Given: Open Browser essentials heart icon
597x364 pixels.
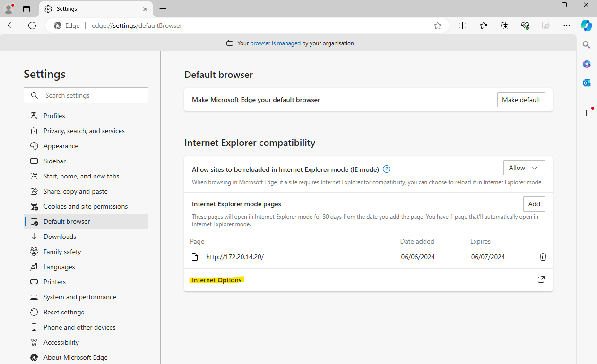Looking at the screenshot, I should tap(525, 25).
